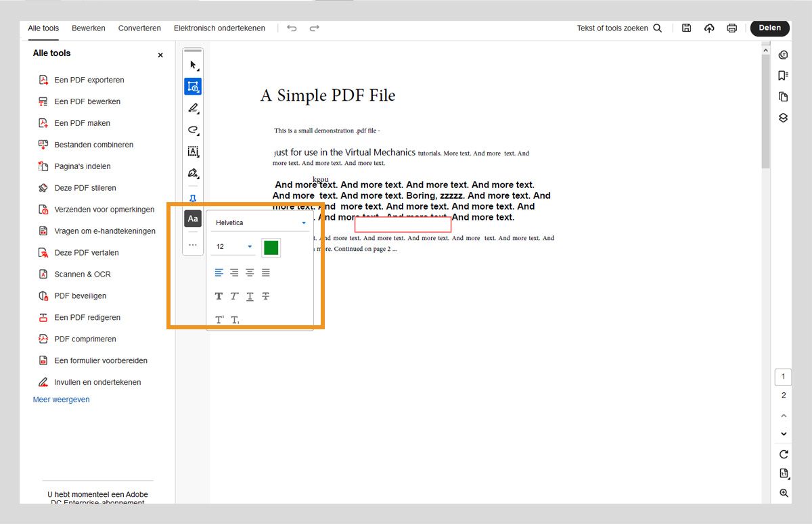Viewport: 812px width, 524px height.
Task: Toggle superscript text formatting
Action: 219,320
